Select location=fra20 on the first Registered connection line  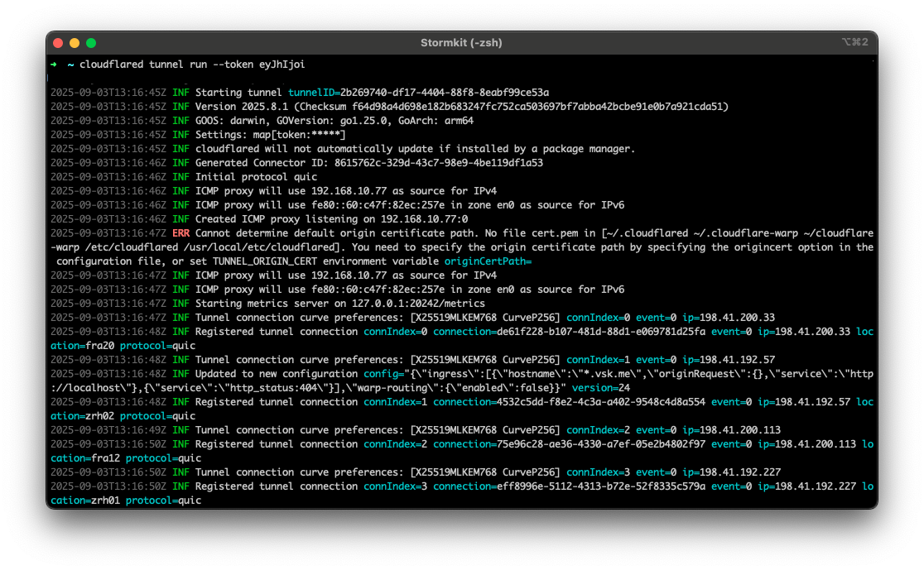pyautogui.click(x=83, y=345)
